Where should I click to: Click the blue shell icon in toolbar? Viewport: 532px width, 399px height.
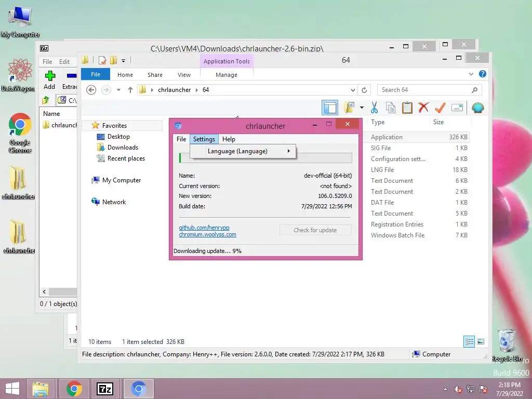(478, 108)
